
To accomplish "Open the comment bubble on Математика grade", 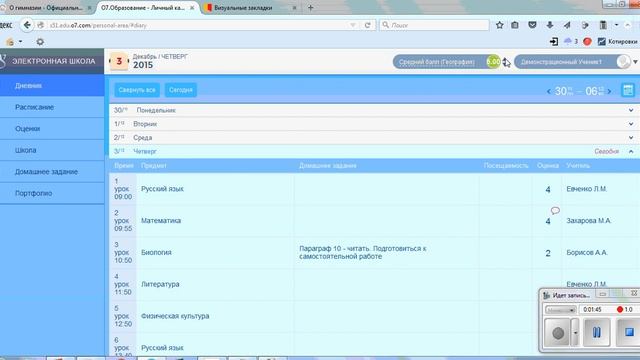I will click(555, 211).
